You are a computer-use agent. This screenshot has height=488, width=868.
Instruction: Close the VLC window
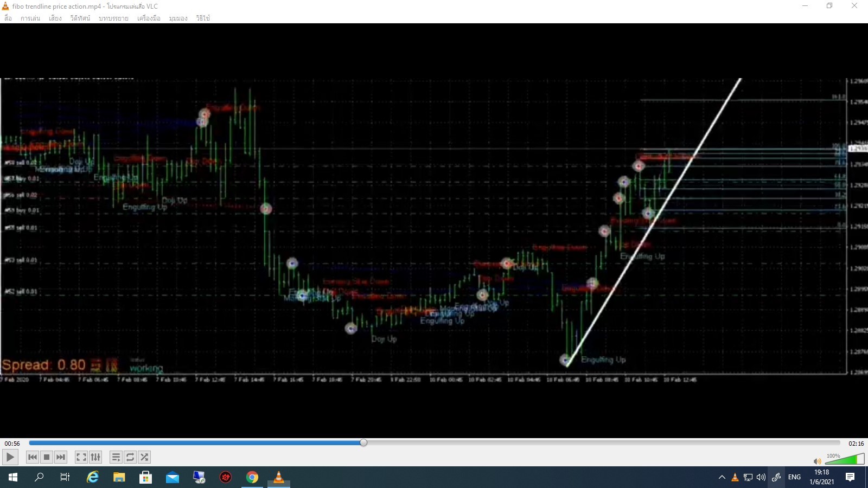854,6
